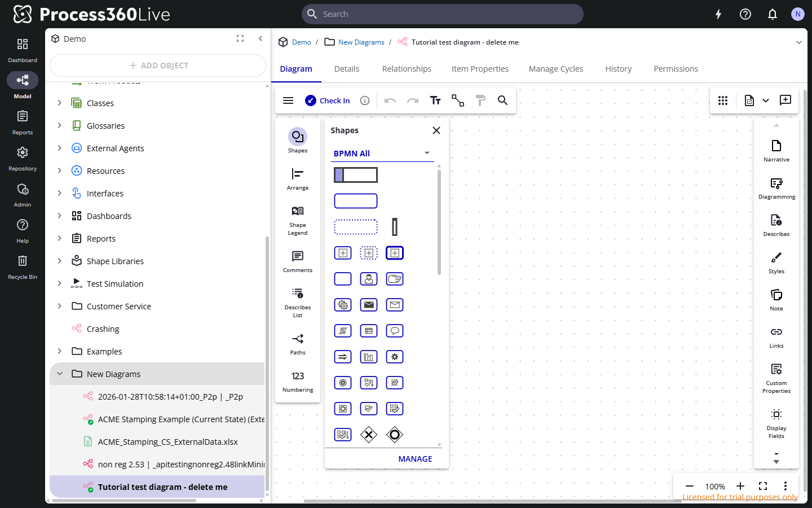
Task: Open the BPMN All shape library dropdown
Action: tap(382, 154)
